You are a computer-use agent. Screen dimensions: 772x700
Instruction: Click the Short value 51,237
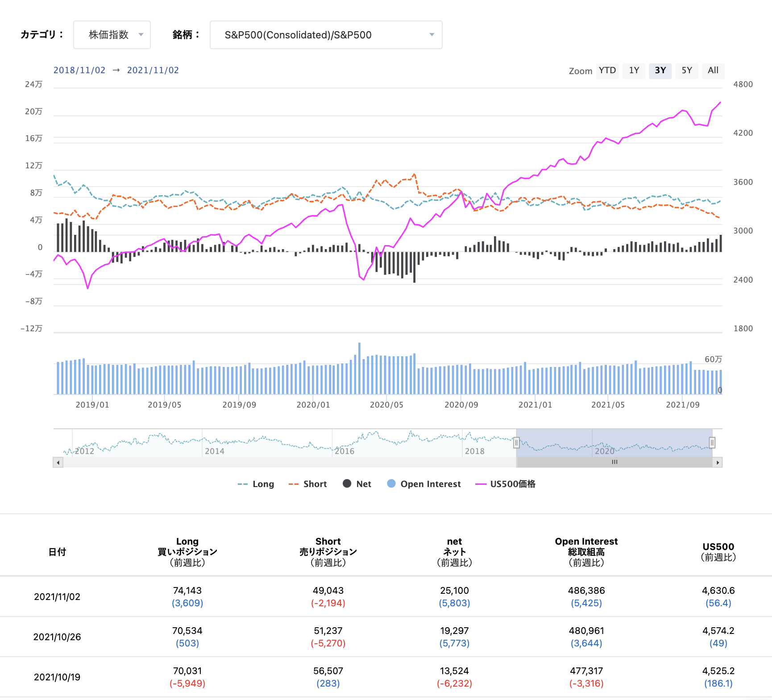(x=328, y=631)
